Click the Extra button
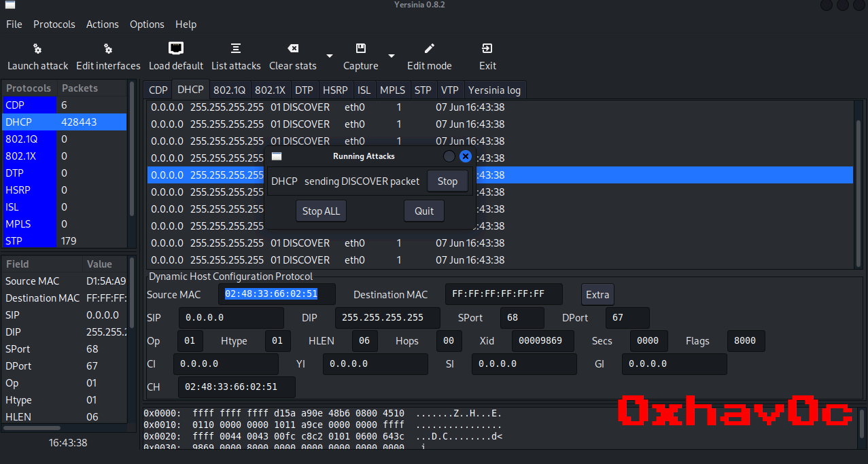This screenshot has height=464, width=868. coord(597,295)
